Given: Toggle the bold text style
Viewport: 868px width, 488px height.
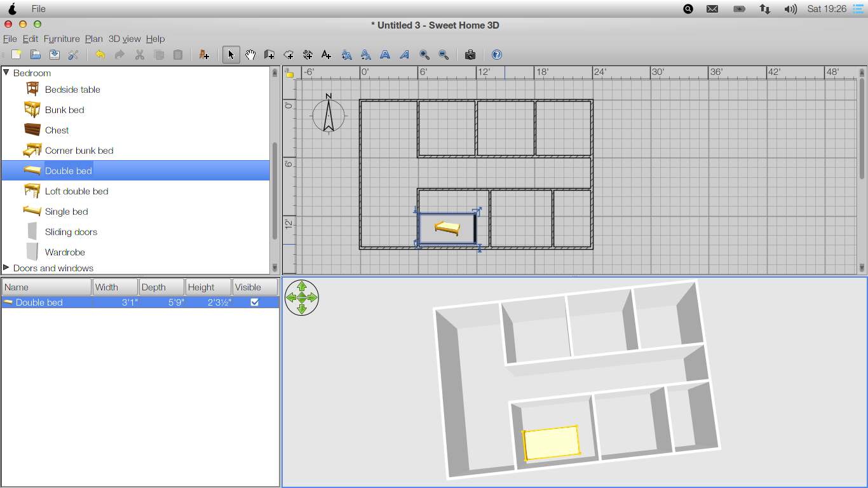Looking at the screenshot, I should pos(385,55).
